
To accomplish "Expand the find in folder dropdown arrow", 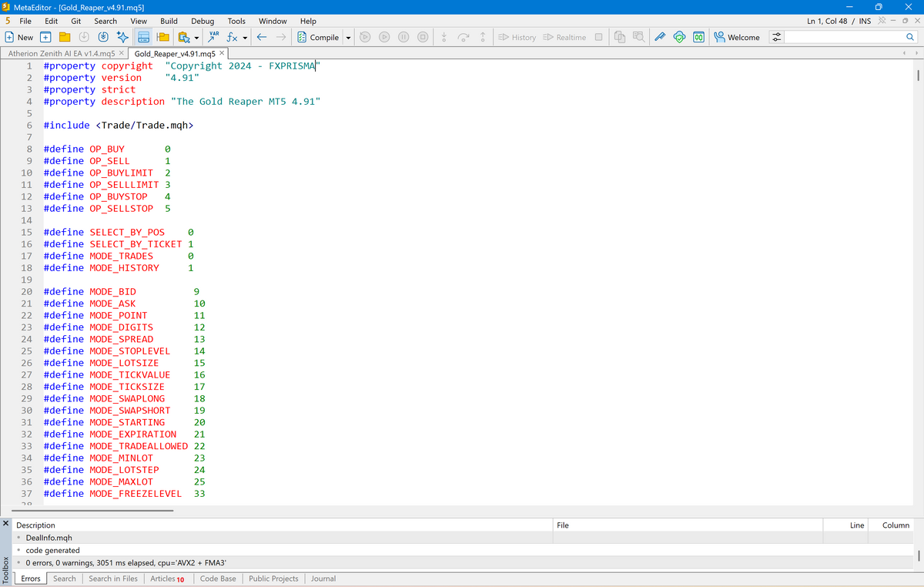I will (x=197, y=37).
